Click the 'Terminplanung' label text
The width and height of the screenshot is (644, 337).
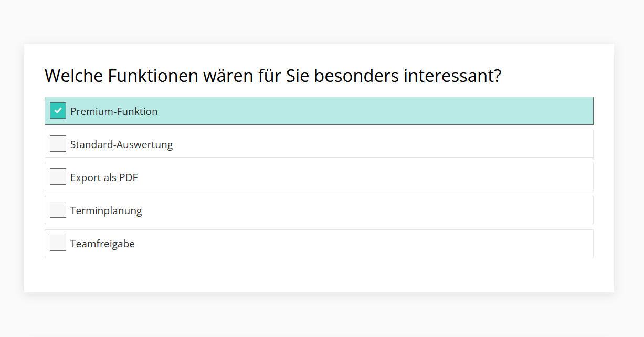click(x=106, y=210)
